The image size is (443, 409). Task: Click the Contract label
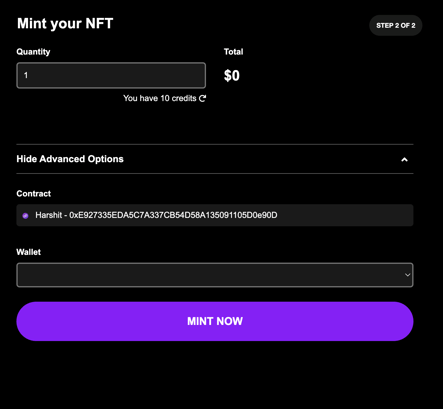pos(34,194)
